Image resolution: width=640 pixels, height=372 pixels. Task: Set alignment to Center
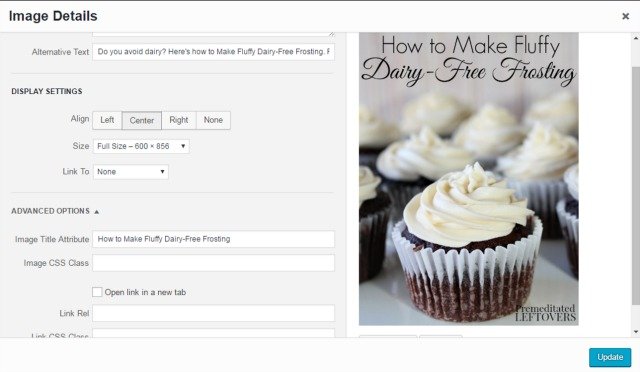tap(142, 120)
